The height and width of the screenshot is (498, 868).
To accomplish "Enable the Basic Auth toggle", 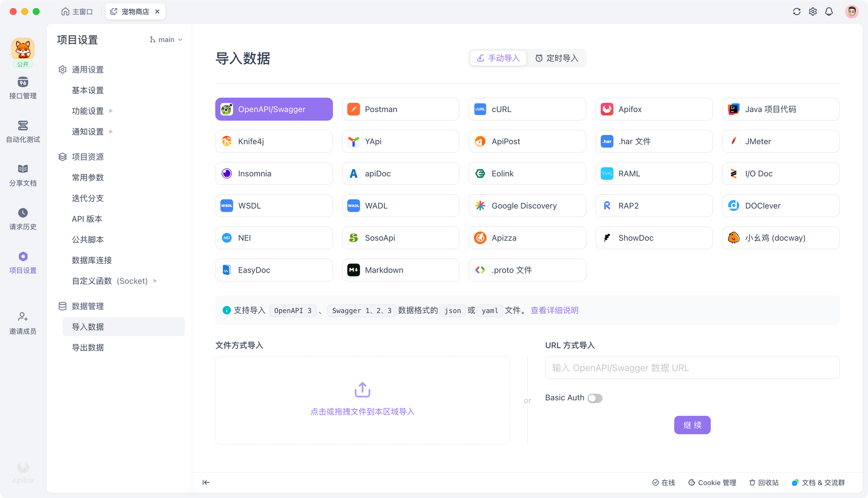I will tap(595, 398).
